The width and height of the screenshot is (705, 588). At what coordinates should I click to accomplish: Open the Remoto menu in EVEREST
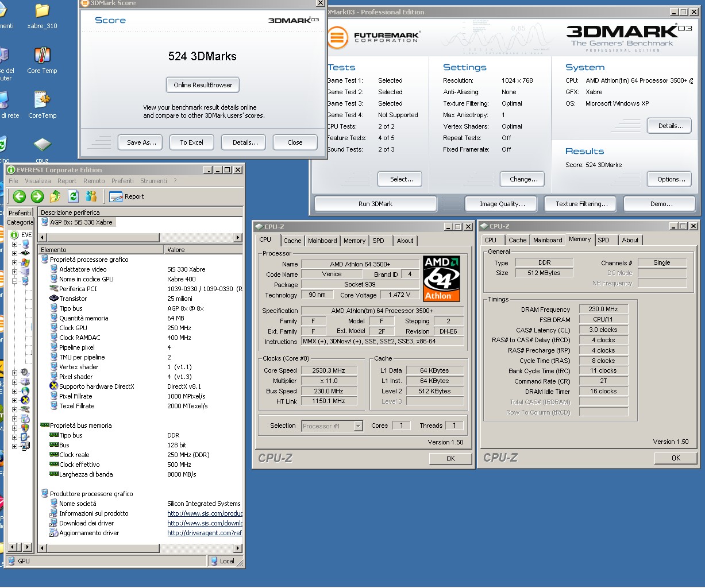point(94,181)
